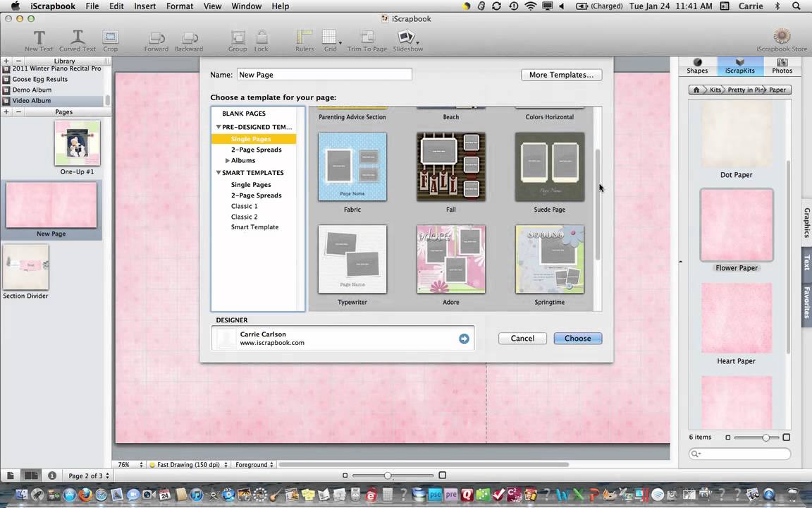Click the Backward toolbar icon
Image resolution: width=812 pixels, height=508 pixels.
point(189,38)
